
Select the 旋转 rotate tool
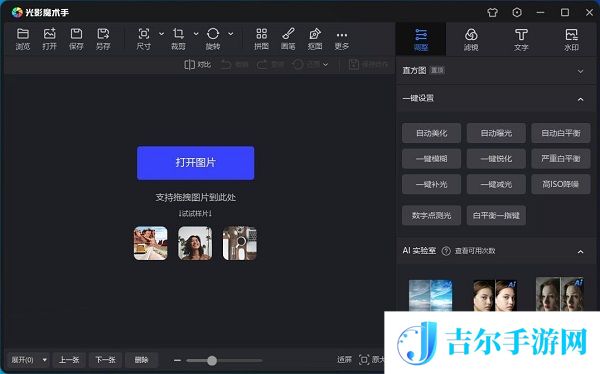[x=213, y=39]
